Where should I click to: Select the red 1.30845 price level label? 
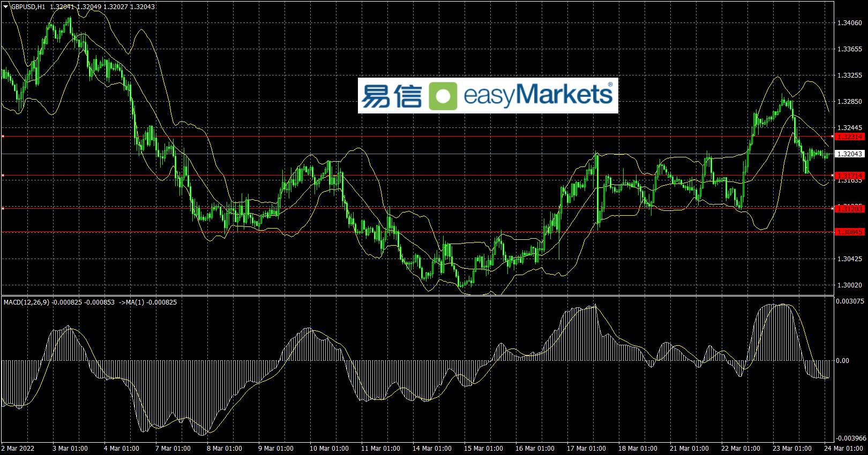pyautogui.click(x=850, y=232)
